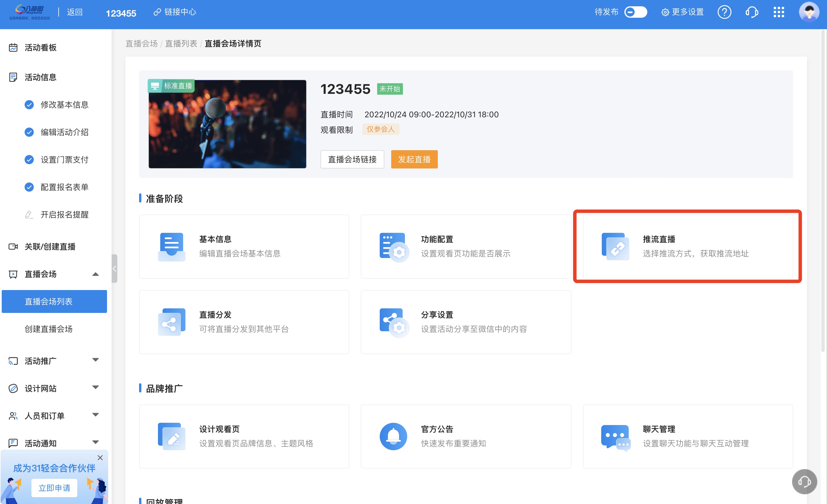Image resolution: width=827 pixels, height=504 pixels.
Task: Open the 推流直播 link icon card
Action: 615,246
